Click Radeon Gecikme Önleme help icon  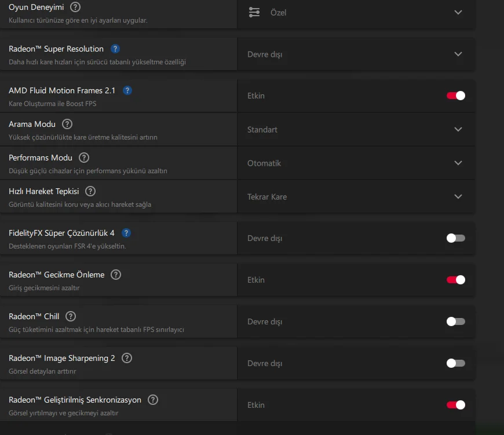point(116,275)
